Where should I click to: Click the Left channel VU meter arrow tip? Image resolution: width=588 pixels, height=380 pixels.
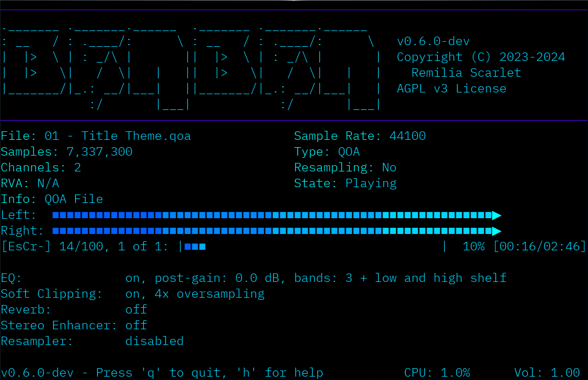(x=497, y=215)
